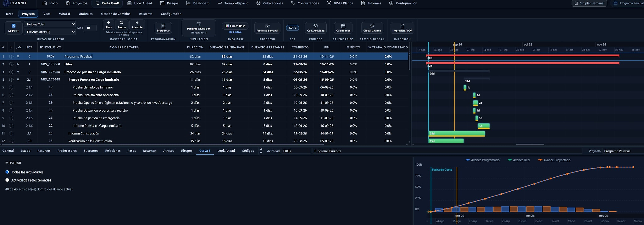Sort by the Nombre de Tarea column header
Image resolution: width=644 pixels, height=225 pixels.
(124, 47)
